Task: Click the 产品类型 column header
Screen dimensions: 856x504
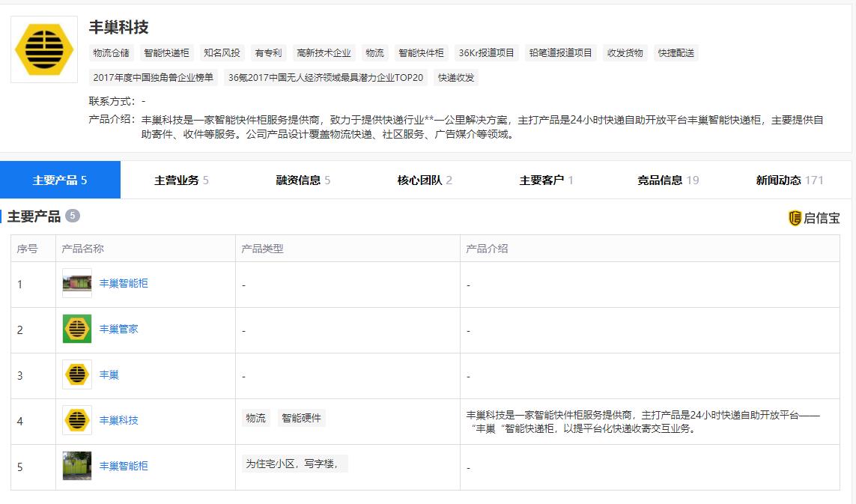Action: point(263,249)
